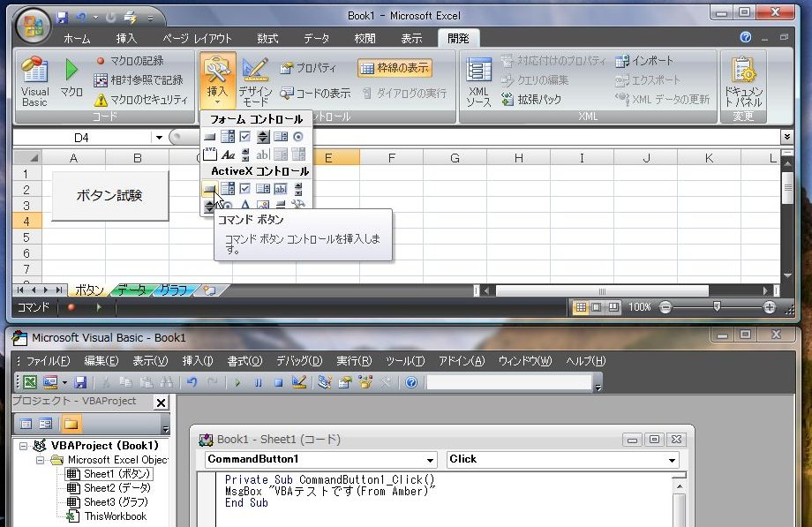Select Form Control group box icon
The width and height of the screenshot is (812, 527).
[210, 154]
